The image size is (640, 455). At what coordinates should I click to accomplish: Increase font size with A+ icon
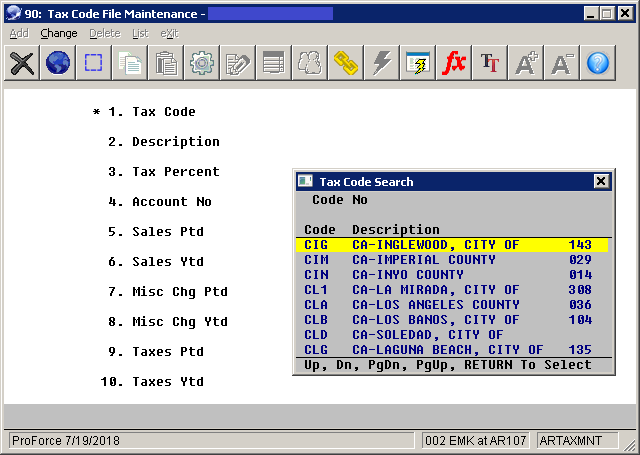(x=526, y=63)
